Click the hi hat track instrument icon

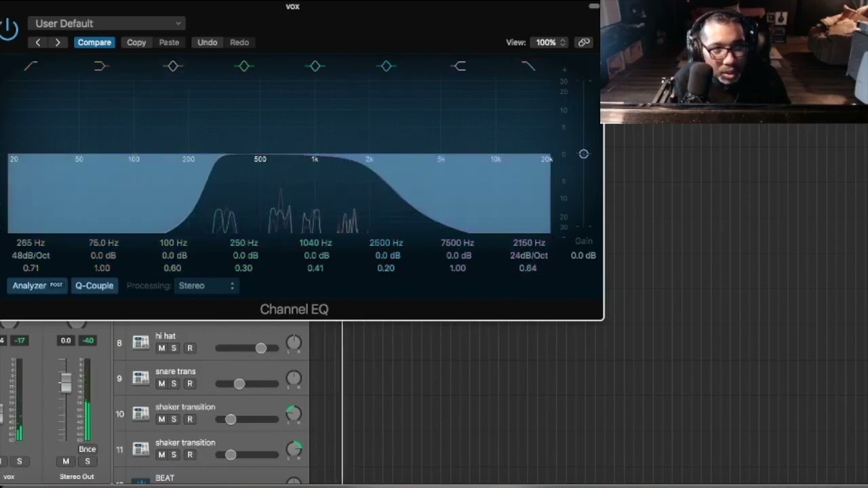(140, 342)
